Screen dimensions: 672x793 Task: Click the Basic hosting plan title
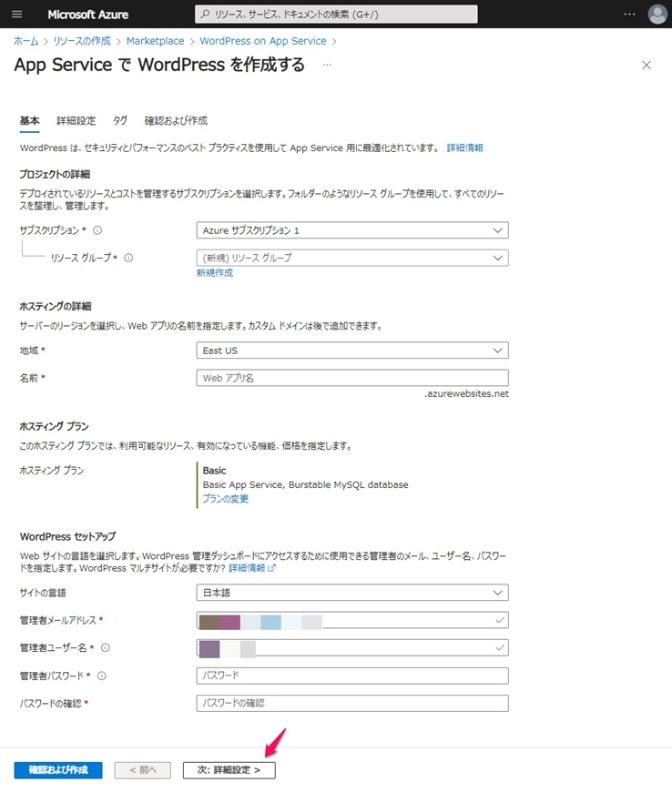coord(214,471)
